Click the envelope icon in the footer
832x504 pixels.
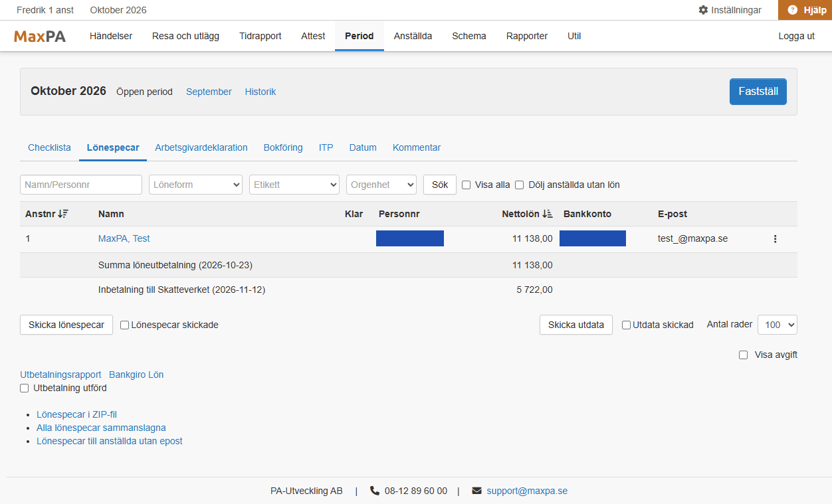tap(476, 491)
